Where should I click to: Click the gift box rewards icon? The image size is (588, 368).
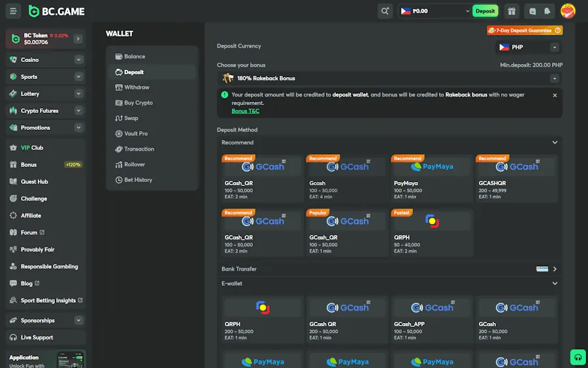point(512,11)
